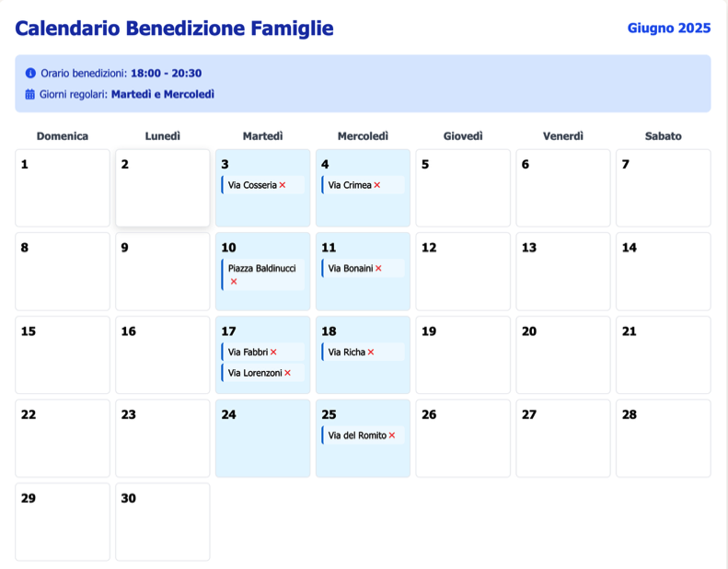The width and height of the screenshot is (728, 569).
Task: Delete Via Crimea entry via red X
Action: (377, 185)
